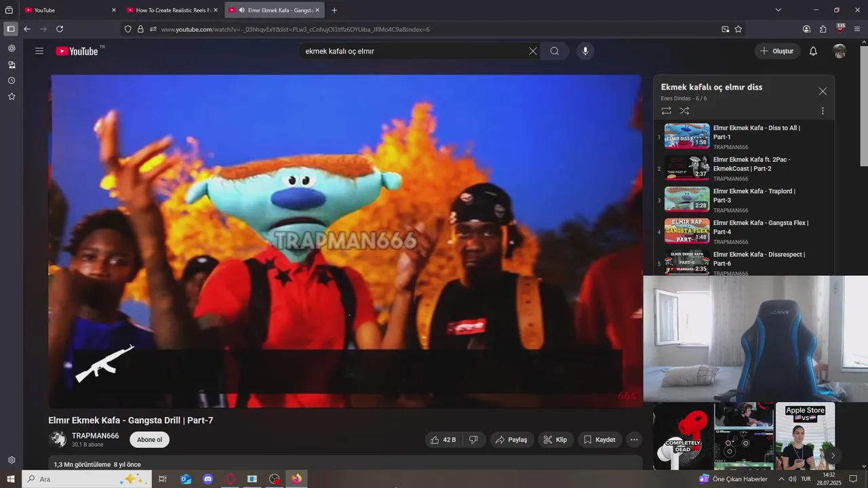This screenshot has width=868, height=488.
Task: Toggle the browser sidebar
Action: pos(11,29)
